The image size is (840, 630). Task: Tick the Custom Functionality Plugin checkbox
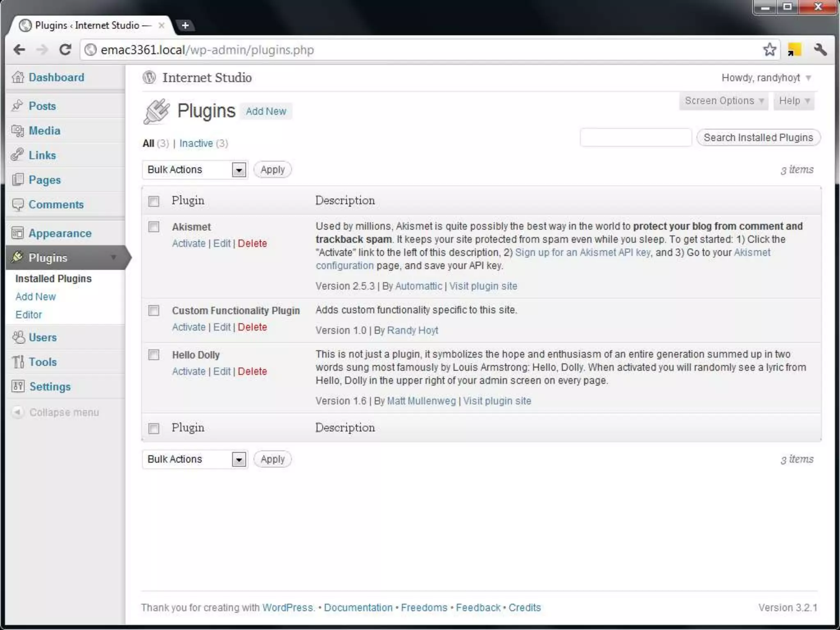154,310
